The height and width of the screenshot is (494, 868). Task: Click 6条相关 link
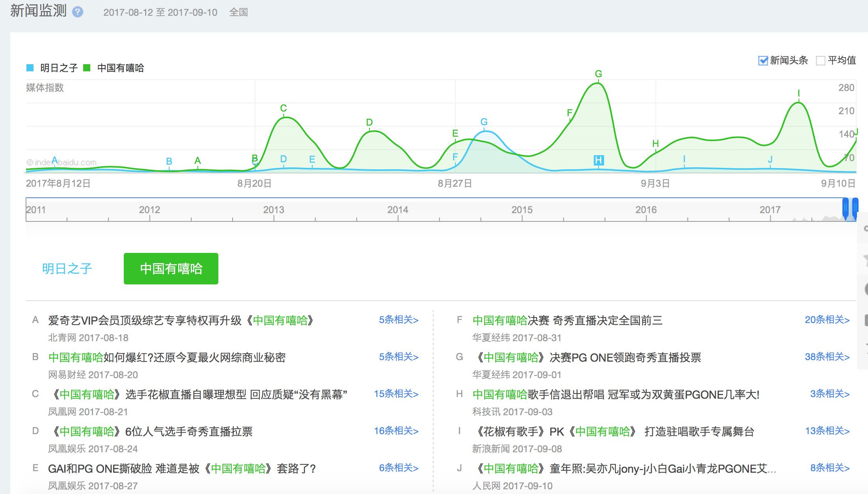coord(399,468)
